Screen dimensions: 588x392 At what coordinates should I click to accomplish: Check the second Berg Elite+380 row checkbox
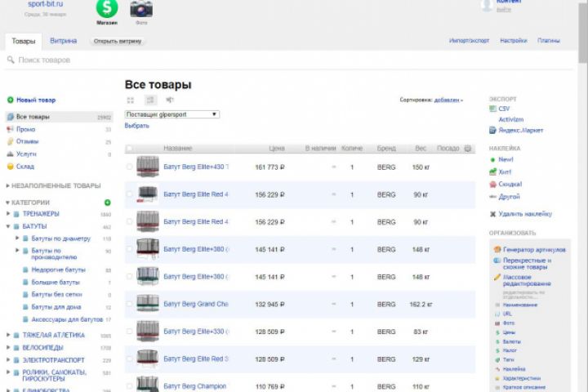point(129,277)
